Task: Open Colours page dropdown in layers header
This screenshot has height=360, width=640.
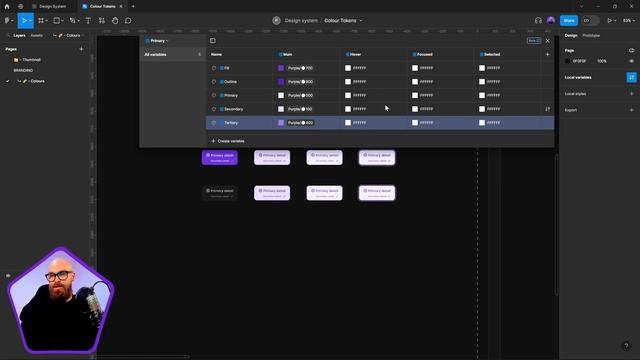Action: pos(69,36)
